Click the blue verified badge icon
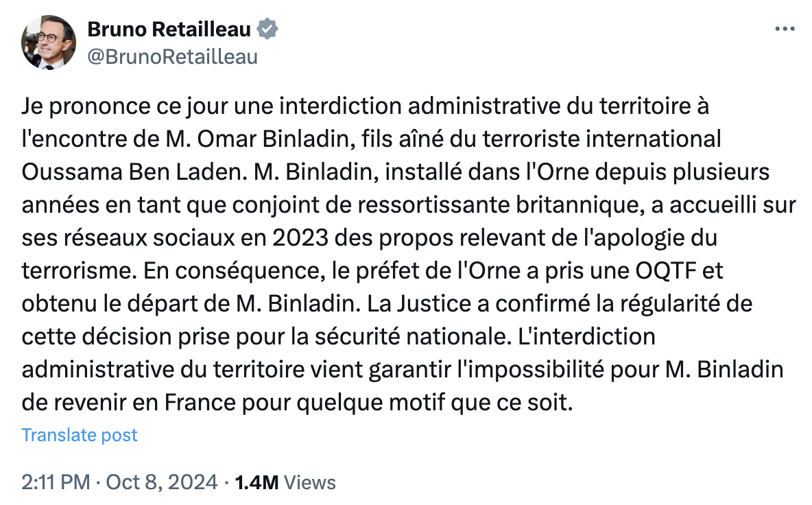The image size is (812, 505). pyautogui.click(x=267, y=29)
